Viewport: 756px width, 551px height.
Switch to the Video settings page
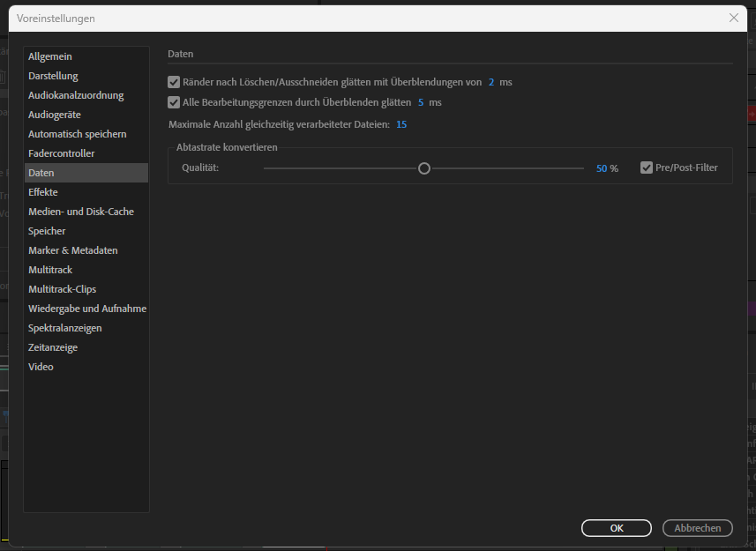pos(41,366)
